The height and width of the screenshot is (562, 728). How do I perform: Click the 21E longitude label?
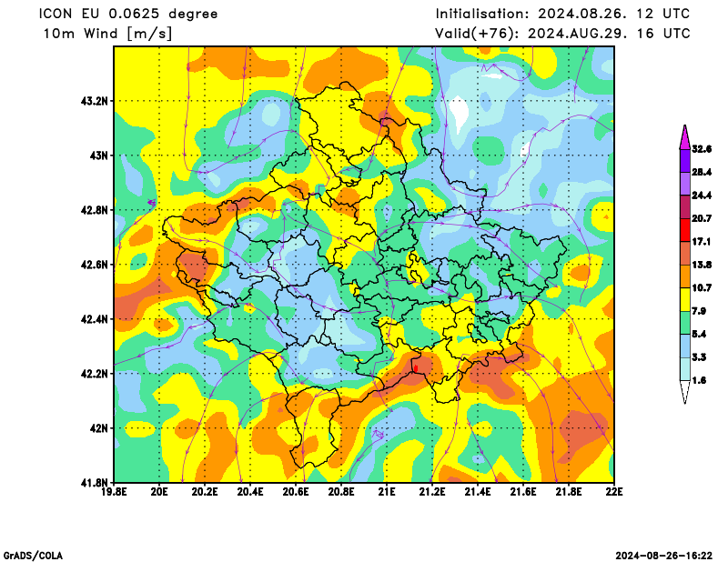click(387, 492)
